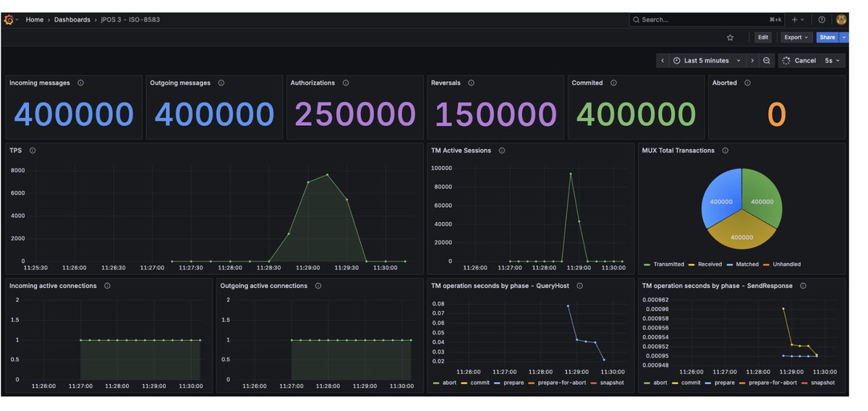Screen dimensions: 868x411
Task: Show info for Reversals panel
Action: click(x=471, y=83)
